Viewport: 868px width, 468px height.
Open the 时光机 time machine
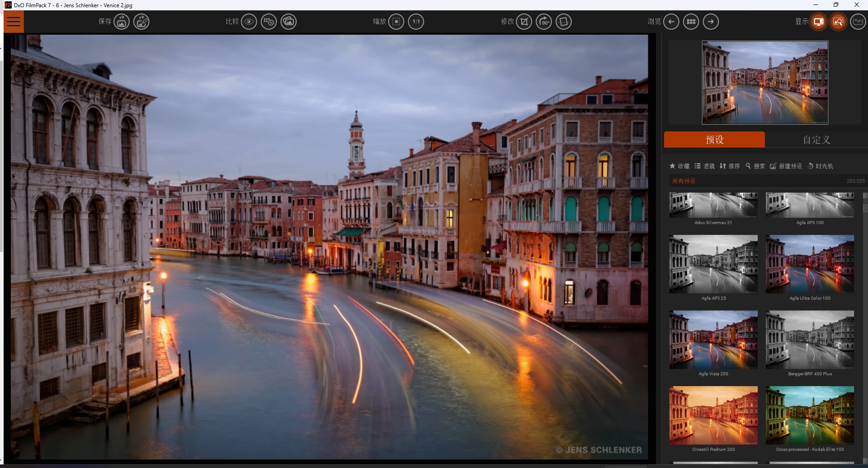[820, 166]
